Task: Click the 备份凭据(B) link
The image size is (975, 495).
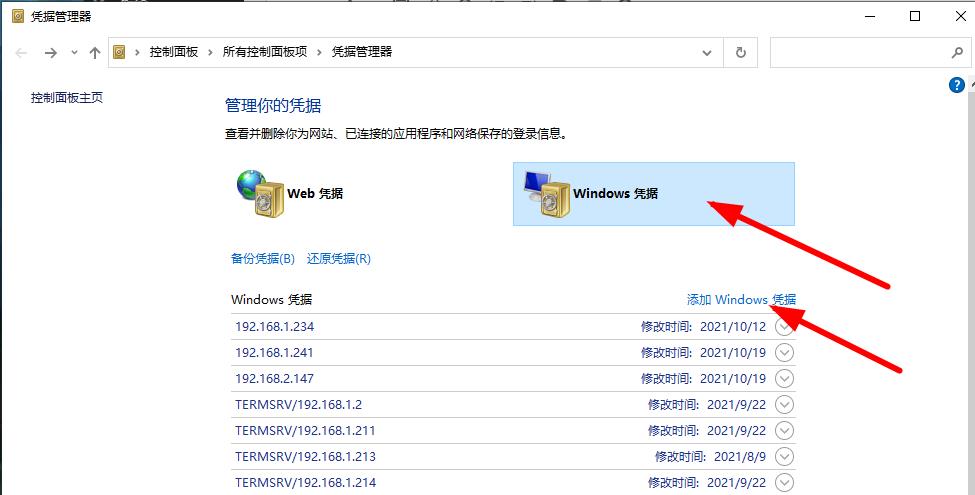Action: [x=263, y=258]
